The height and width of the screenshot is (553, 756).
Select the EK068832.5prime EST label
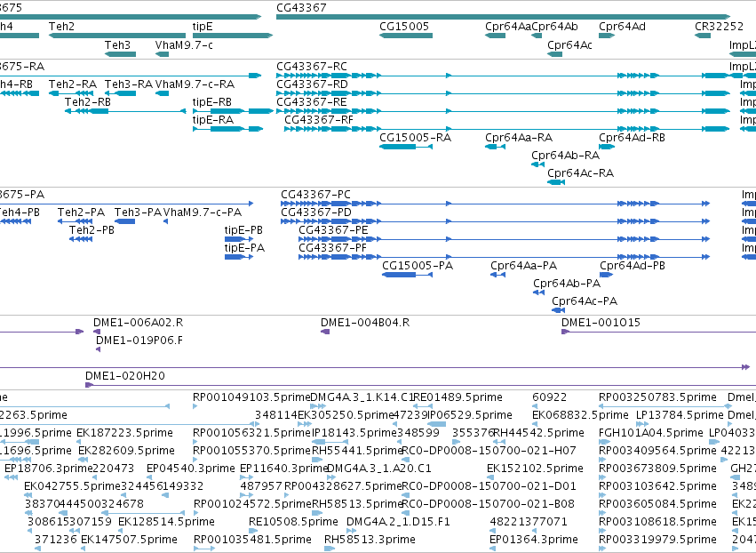click(x=580, y=415)
